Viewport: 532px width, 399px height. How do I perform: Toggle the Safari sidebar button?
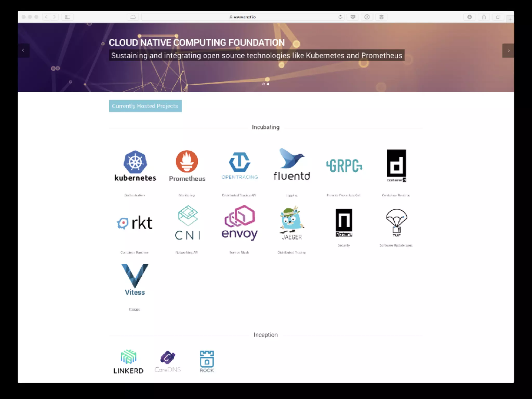point(67,17)
